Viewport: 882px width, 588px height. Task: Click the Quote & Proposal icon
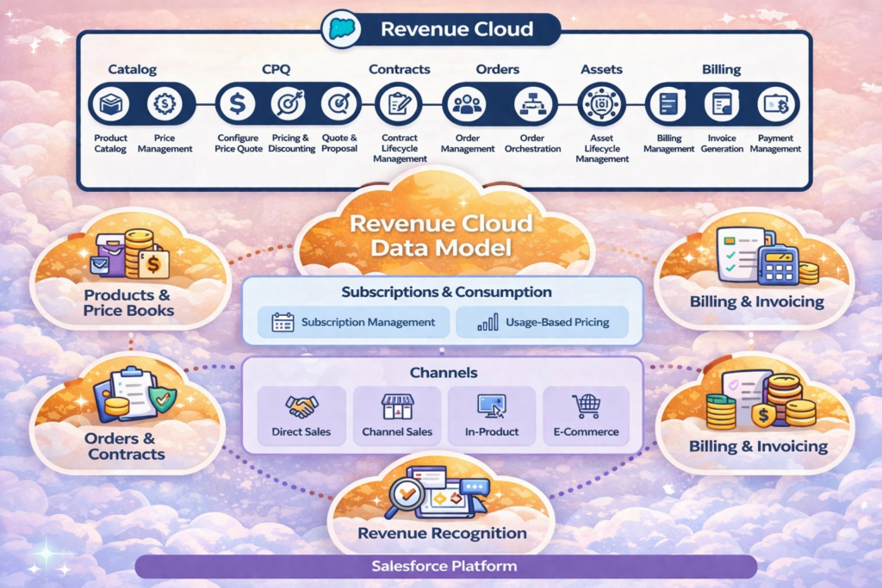click(339, 105)
